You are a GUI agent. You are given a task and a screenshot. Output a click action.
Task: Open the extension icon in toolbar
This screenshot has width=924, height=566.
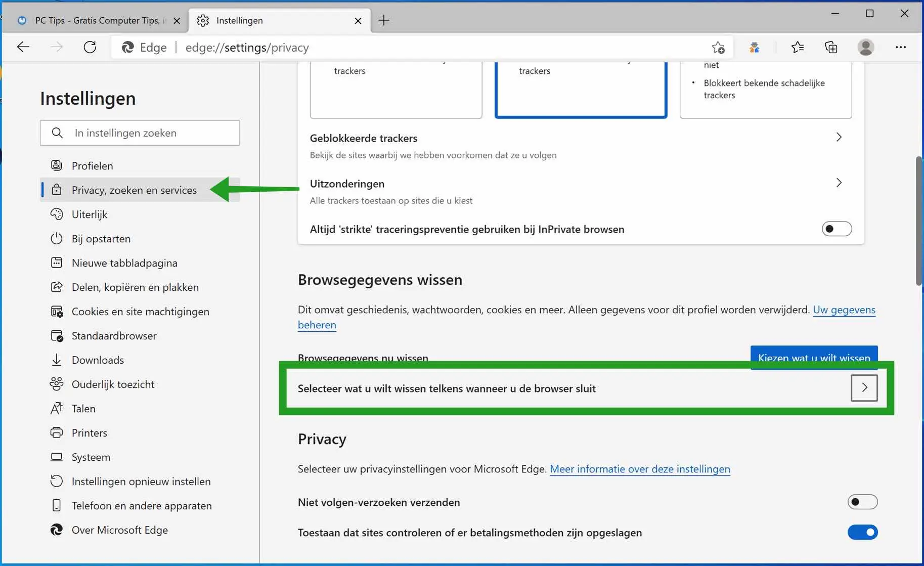pyautogui.click(x=754, y=48)
